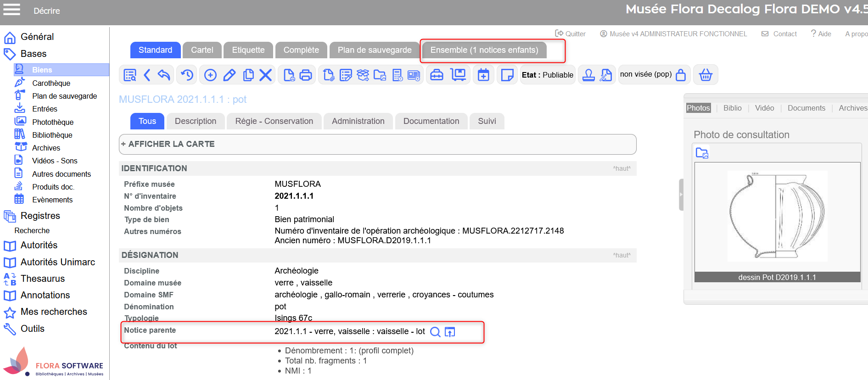
Task: Switch to the Régie - Conservation tab
Action: click(x=274, y=121)
